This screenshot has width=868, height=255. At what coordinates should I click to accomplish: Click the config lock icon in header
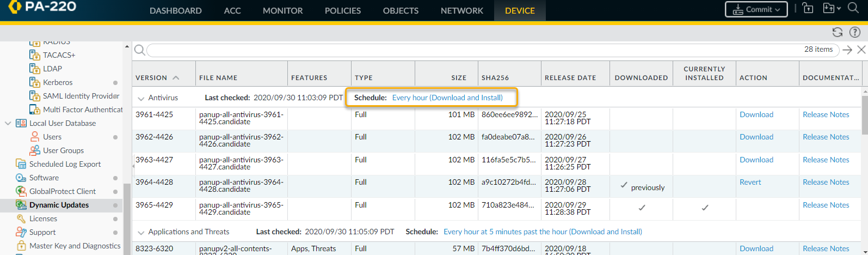pyautogui.click(x=808, y=9)
